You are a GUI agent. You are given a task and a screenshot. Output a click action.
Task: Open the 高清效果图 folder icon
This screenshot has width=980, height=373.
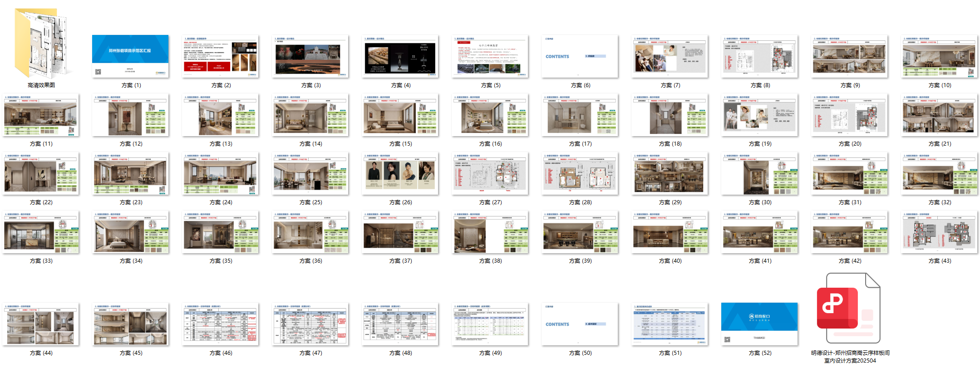[41, 43]
